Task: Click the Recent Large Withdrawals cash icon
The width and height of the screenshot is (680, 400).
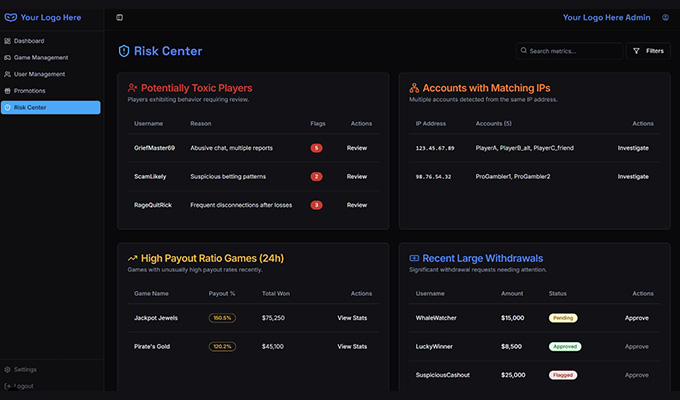Action: pyautogui.click(x=414, y=258)
